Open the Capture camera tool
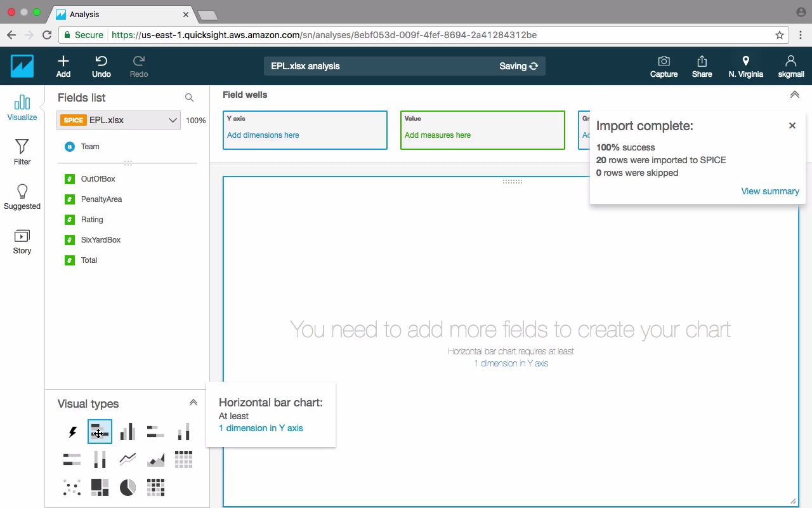Screen dimensions: 812x508 click(664, 66)
